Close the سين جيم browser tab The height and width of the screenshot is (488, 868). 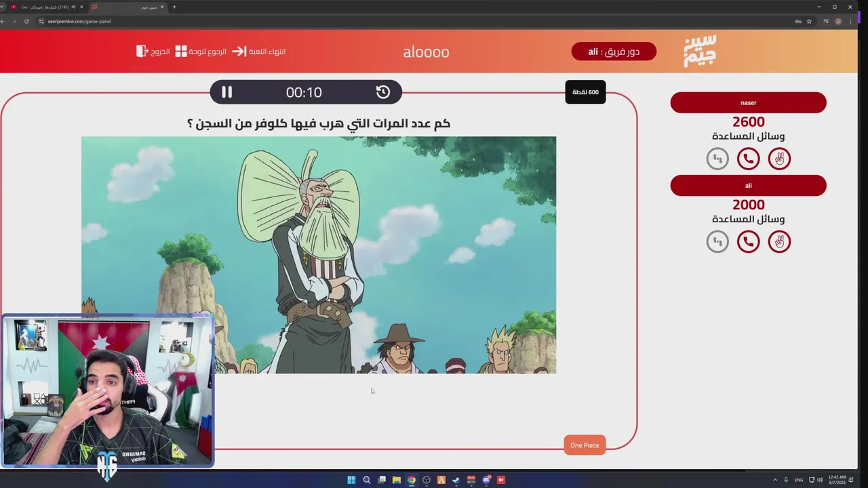163,7
